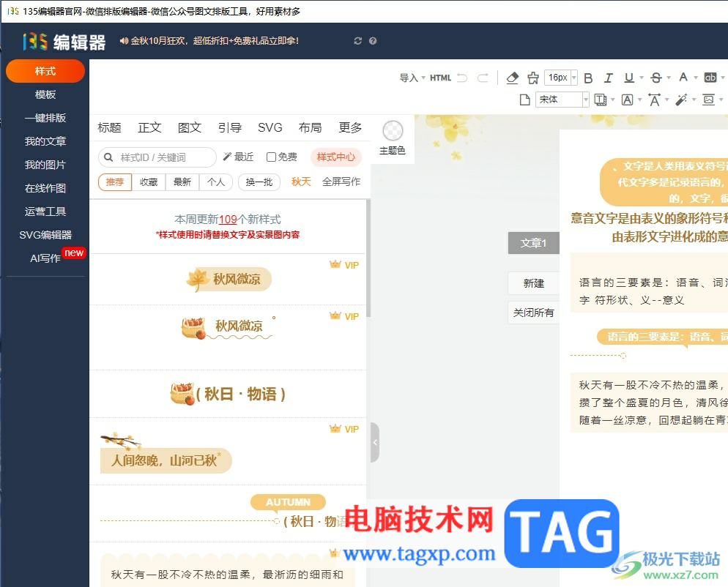The width and height of the screenshot is (728, 587).
Task: Open the 引导 style tab
Action: coord(230,127)
